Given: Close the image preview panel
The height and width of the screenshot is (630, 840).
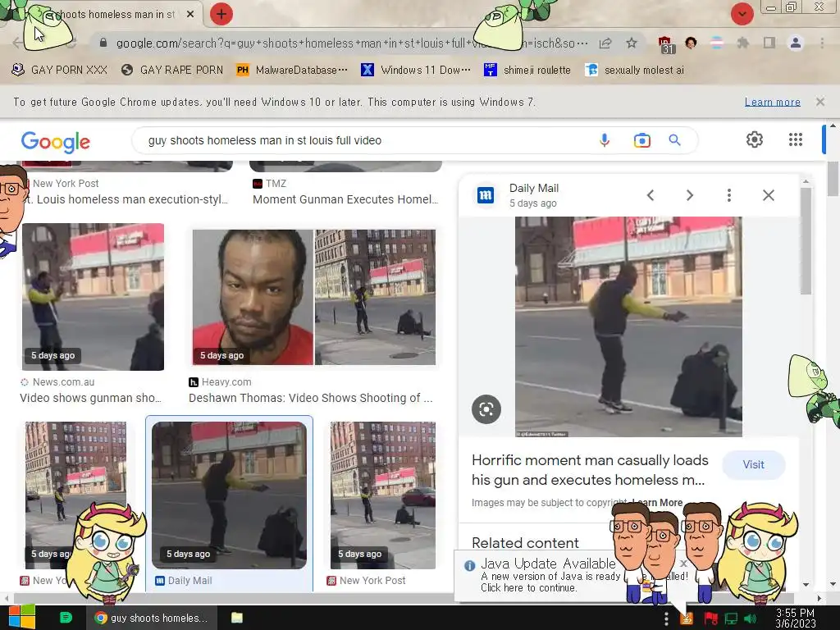Looking at the screenshot, I should coord(769,195).
